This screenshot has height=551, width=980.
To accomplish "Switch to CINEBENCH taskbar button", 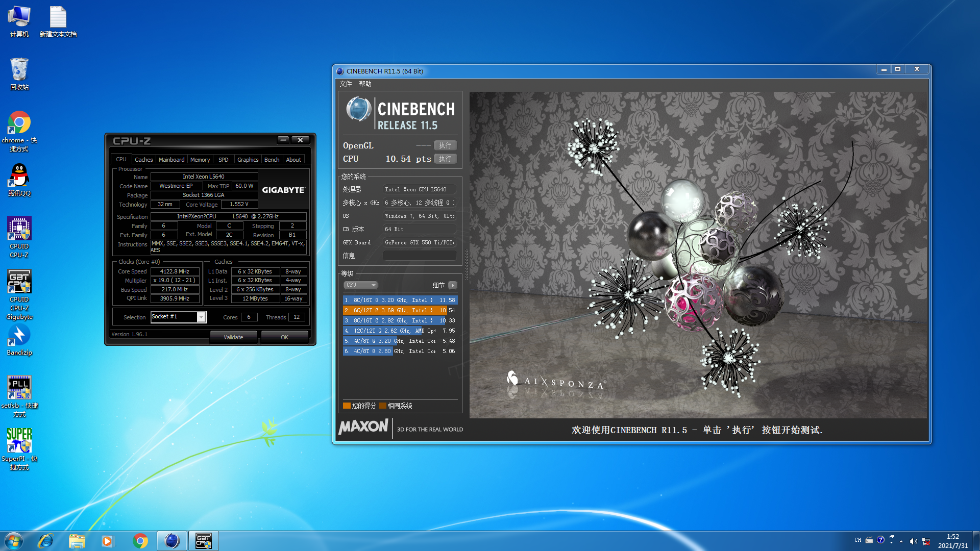I will 172,541.
